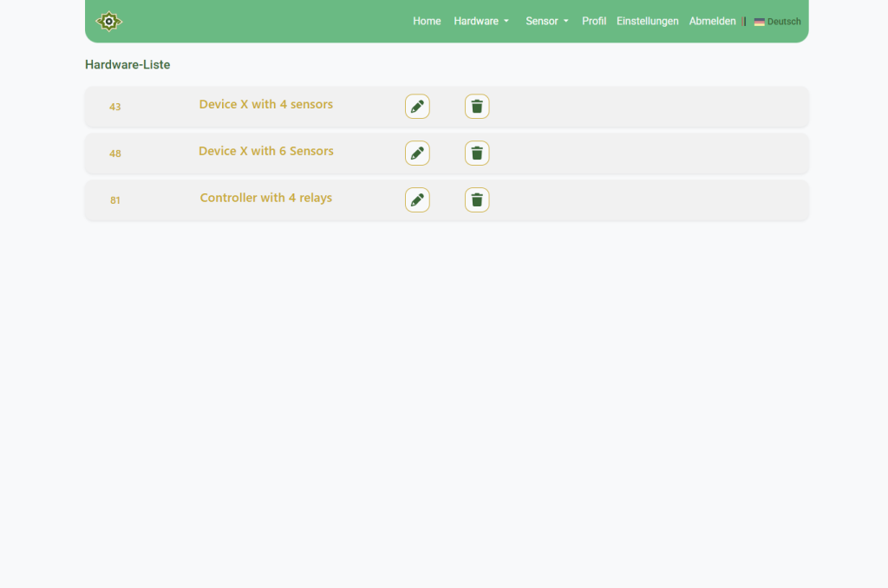Delete "Device X with 6 Sensors" with trash icon

click(x=477, y=153)
